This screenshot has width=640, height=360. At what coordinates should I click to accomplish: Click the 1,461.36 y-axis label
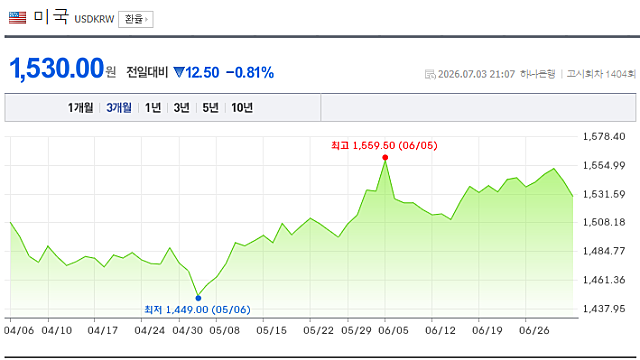604,280
